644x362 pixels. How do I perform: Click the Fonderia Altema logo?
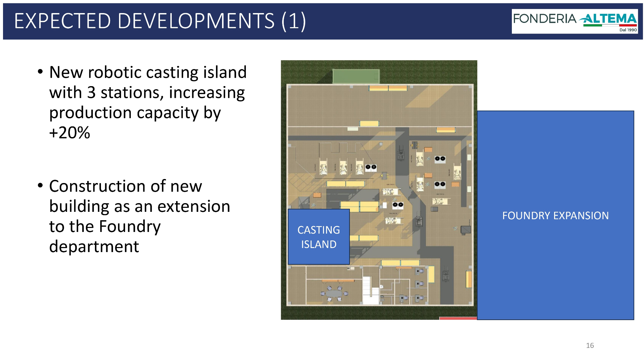[574, 21]
